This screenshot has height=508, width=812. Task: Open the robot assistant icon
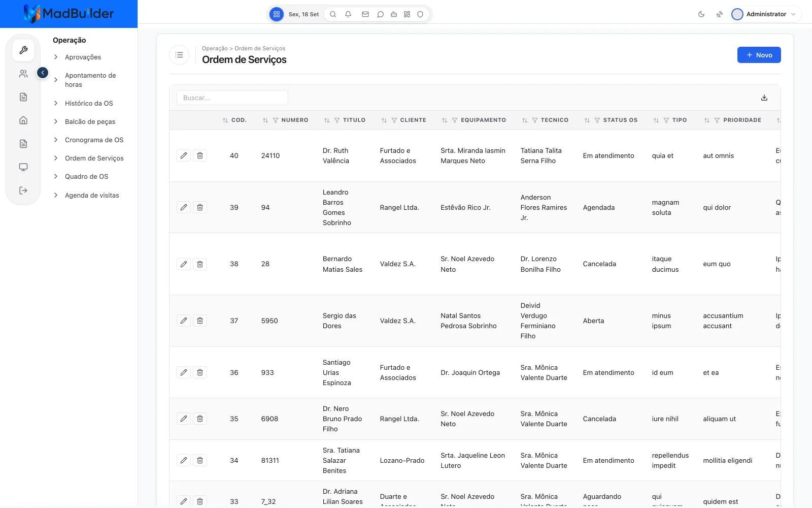(x=394, y=14)
